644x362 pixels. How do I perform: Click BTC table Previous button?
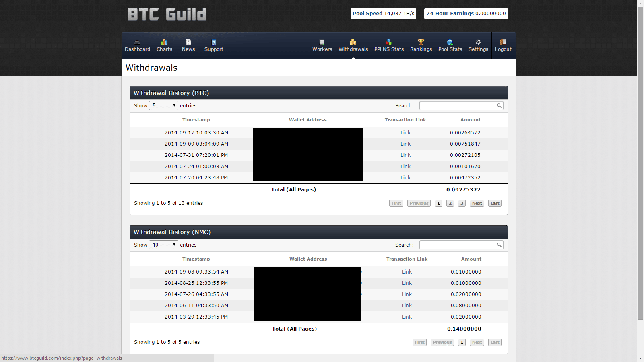point(419,203)
